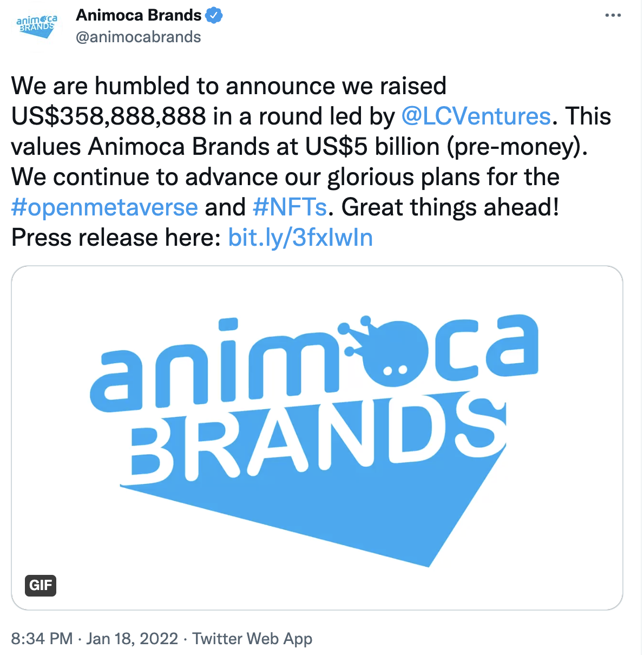Play the Animoca Brands logo GIF

317,438
